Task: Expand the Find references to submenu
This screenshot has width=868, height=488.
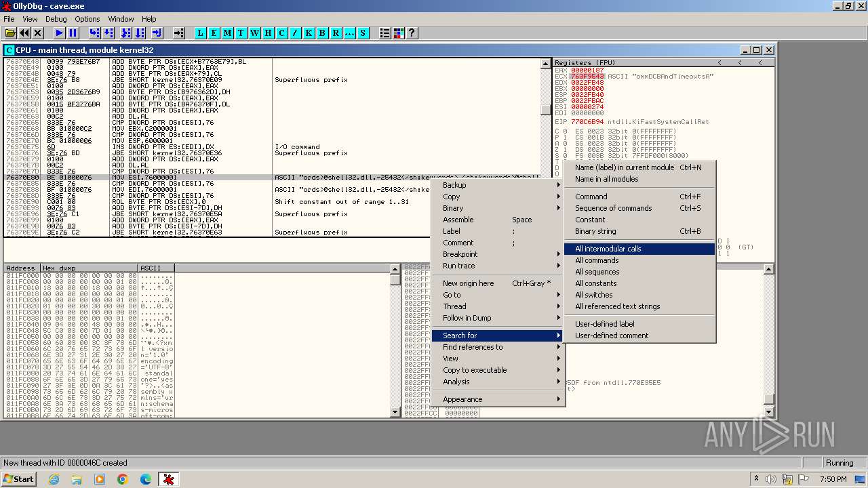Action: (x=498, y=347)
